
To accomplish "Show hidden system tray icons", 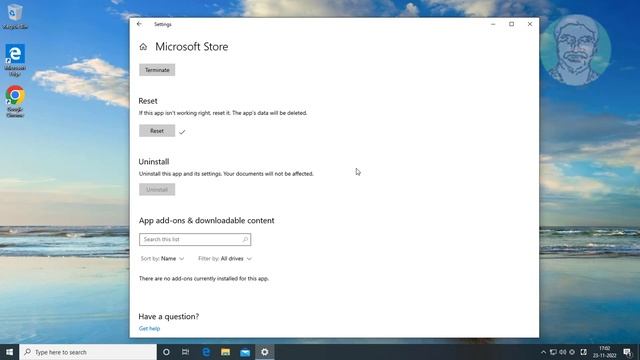I will pyautogui.click(x=543, y=352).
